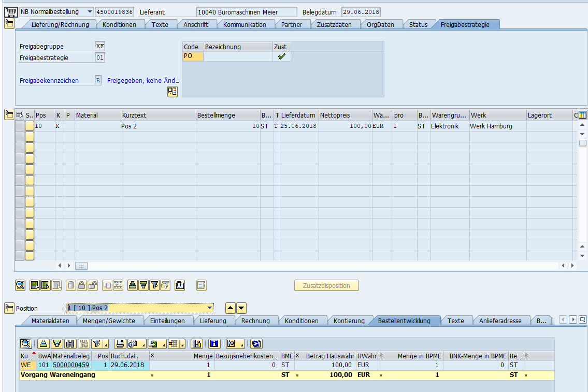This screenshot has width=588, height=392.
Task: Click the print icon in history toolbar
Action: tap(120, 343)
